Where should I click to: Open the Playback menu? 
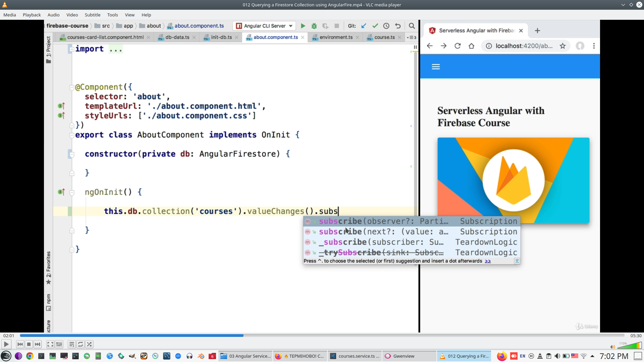[x=32, y=15]
